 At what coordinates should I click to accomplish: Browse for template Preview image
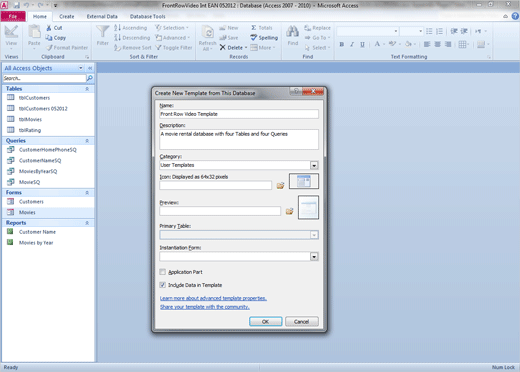coord(289,211)
